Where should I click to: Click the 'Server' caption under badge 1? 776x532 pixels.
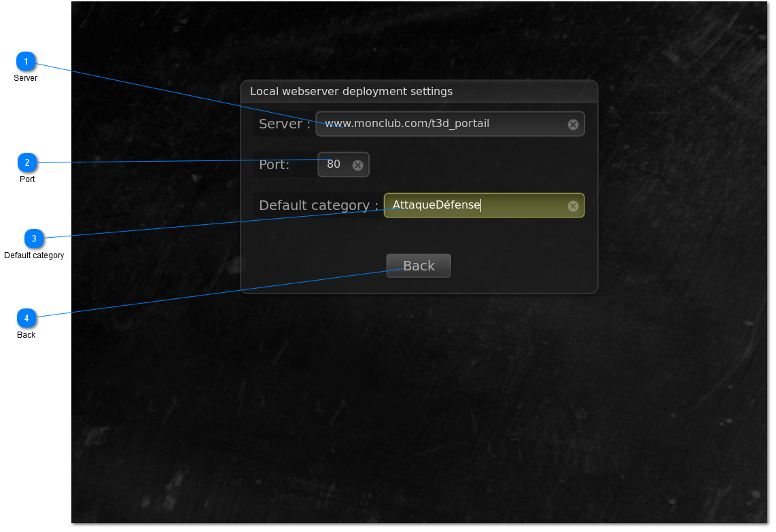pyautogui.click(x=26, y=78)
